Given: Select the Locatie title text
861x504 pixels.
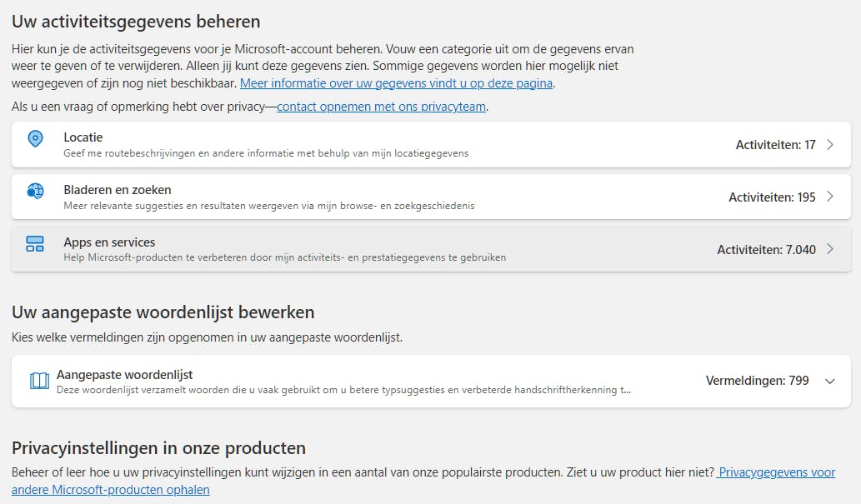Looking at the screenshot, I should (83, 137).
